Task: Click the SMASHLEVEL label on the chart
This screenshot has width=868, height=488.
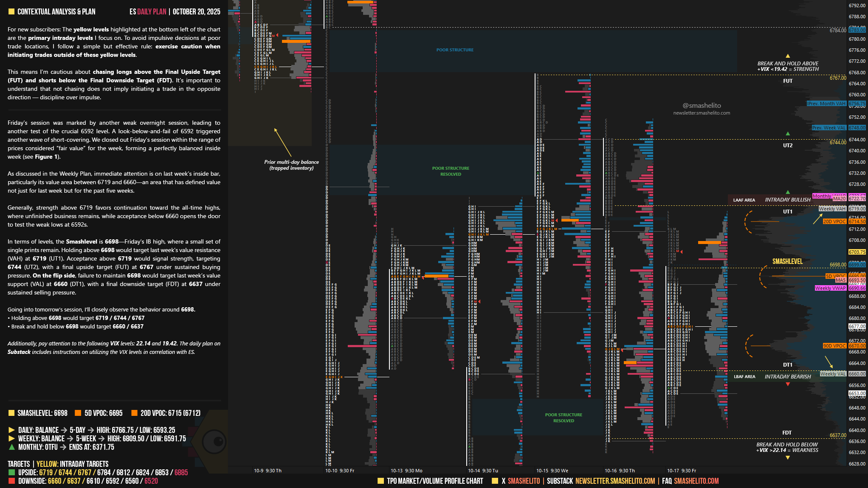Action: tap(787, 261)
